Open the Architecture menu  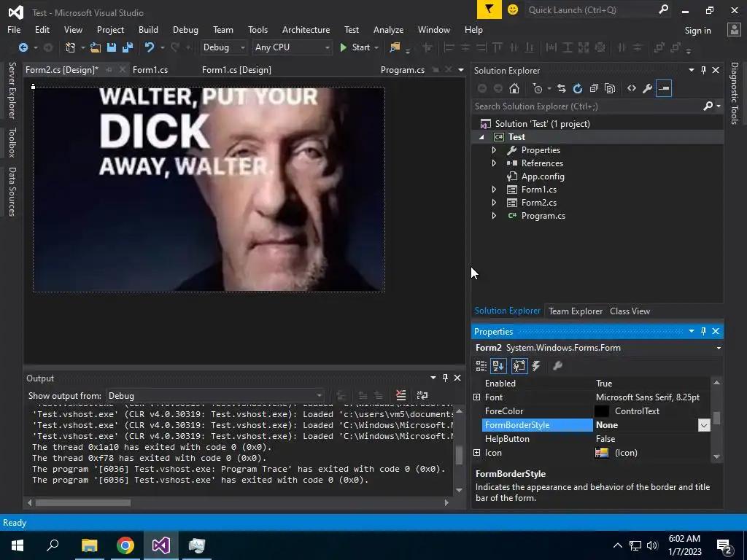(x=306, y=29)
